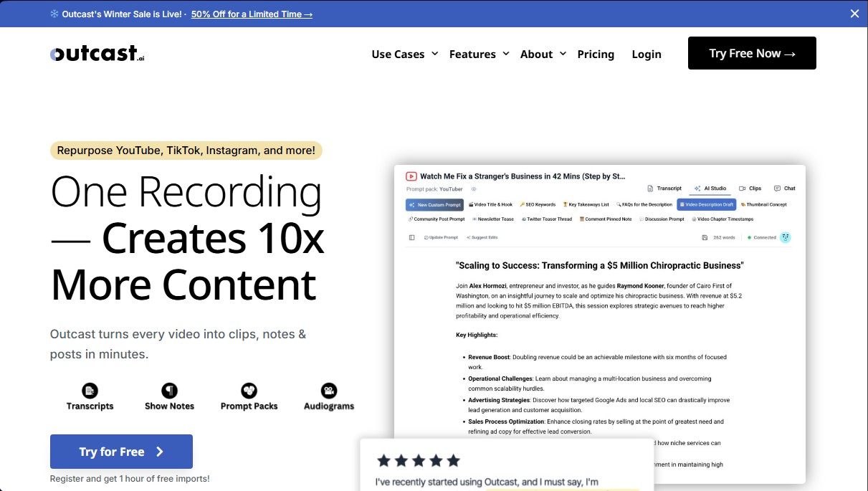
Task: Click the Scaling to Success heading
Action: (600, 265)
